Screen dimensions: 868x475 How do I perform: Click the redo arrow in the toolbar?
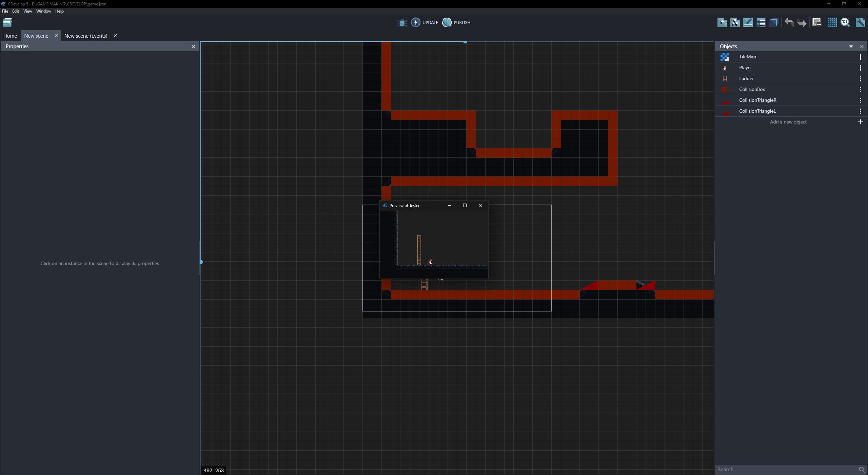802,22
